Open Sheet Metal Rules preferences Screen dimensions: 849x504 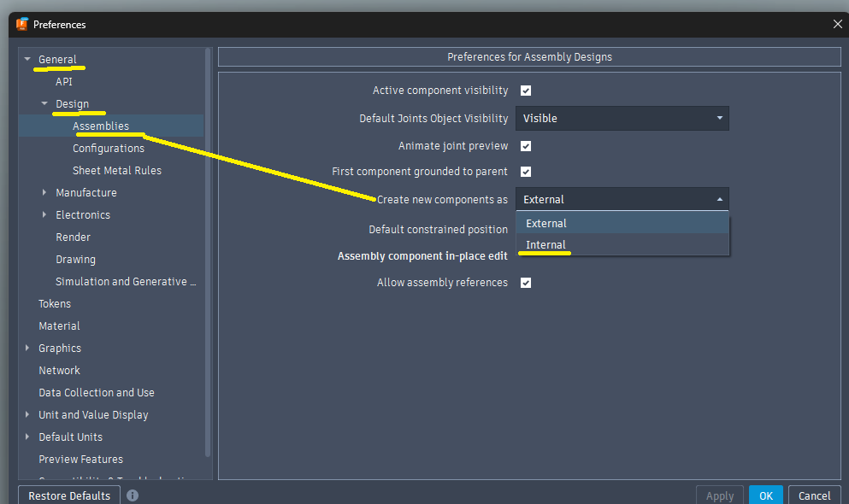[117, 170]
